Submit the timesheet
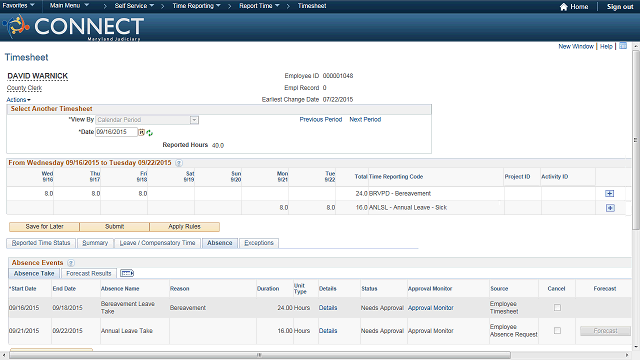The height and width of the screenshot is (360, 640). [x=115, y=227]
